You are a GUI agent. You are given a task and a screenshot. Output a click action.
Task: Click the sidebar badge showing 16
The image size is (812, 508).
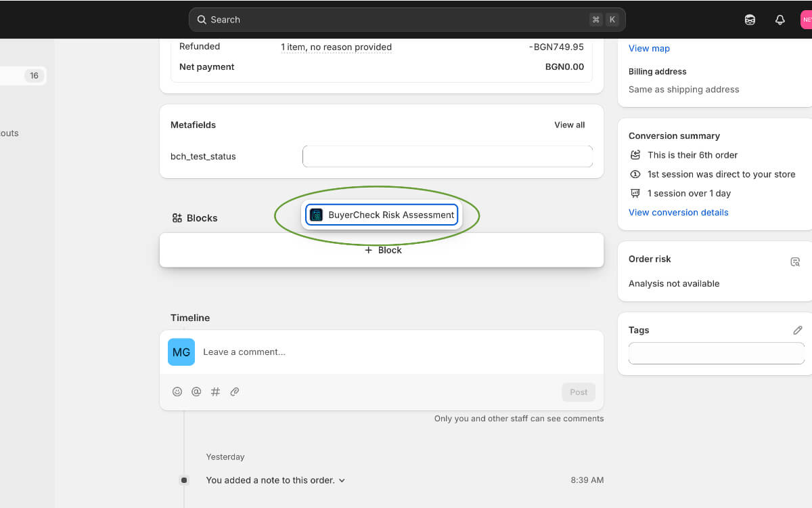(34, 76)
